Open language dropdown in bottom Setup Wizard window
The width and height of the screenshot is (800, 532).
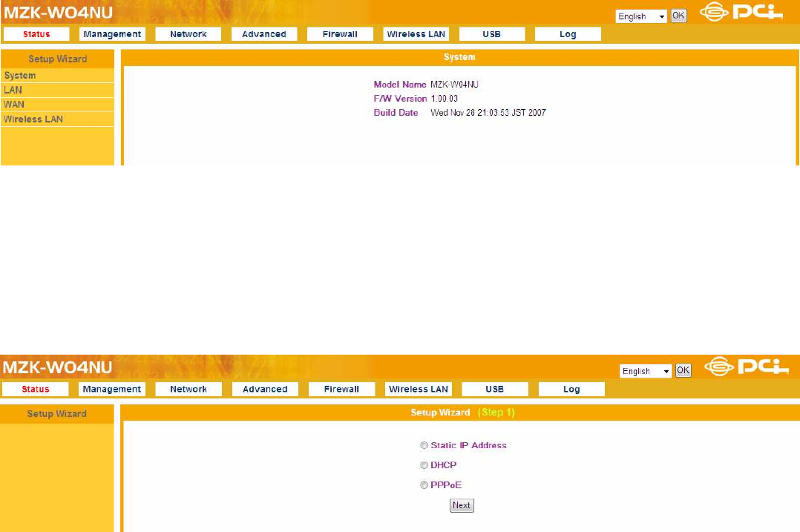pyautogui.click(x=646, y=371)
